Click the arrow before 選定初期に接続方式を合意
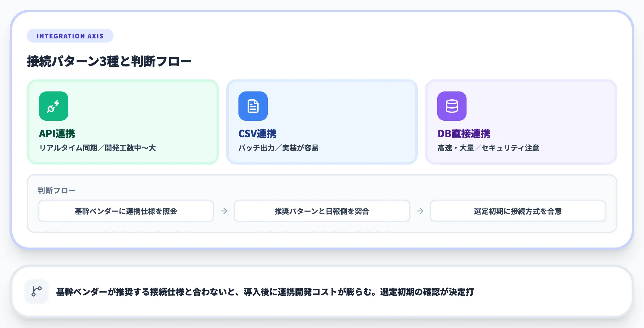This screenshot has height=328, width=644. (420, 211)
